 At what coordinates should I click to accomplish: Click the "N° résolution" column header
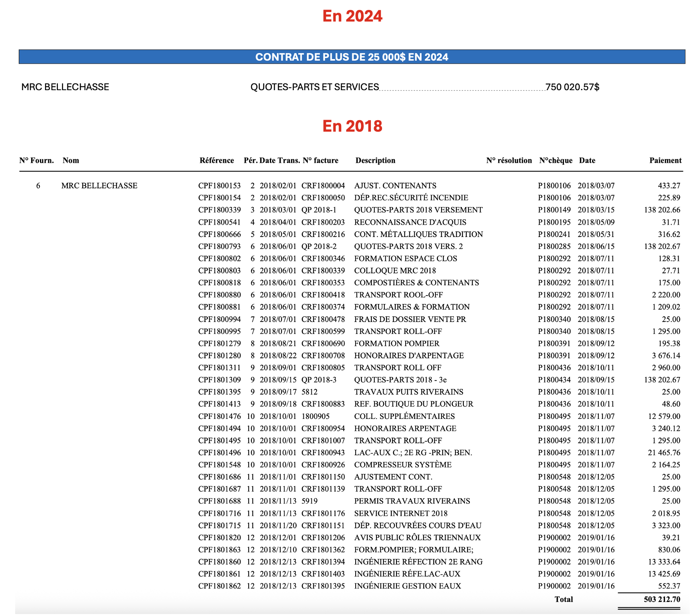click(509, 160)
